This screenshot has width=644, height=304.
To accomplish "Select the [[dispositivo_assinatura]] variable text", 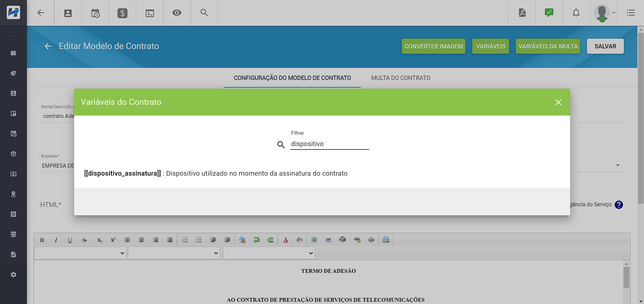I will coord(122,173).
